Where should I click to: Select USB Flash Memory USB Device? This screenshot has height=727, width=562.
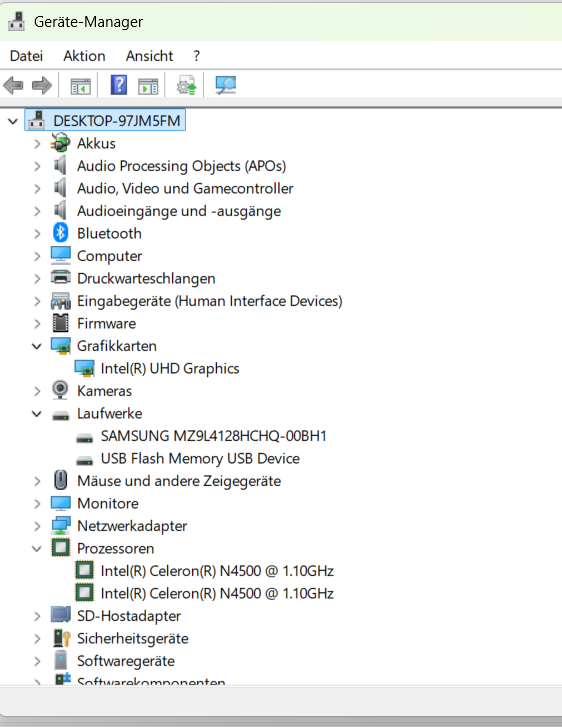[200, 459]
